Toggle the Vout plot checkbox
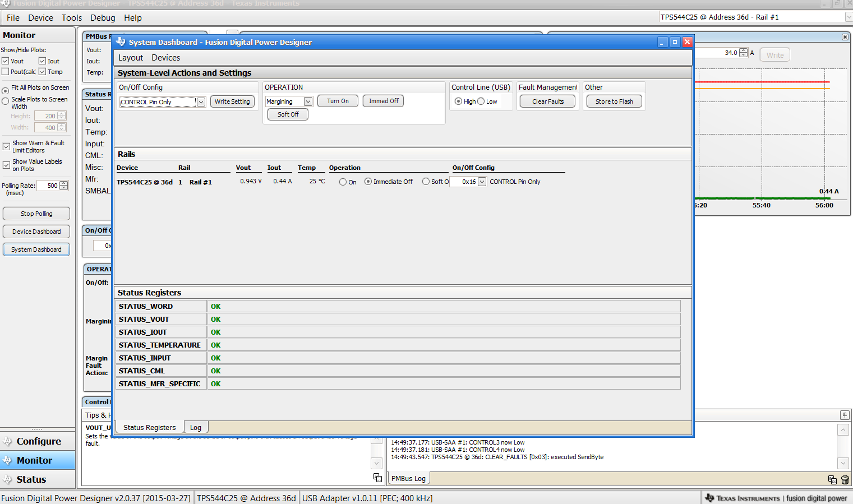The width and height of the screenshot is (853, 504). (x=6, y=61)
